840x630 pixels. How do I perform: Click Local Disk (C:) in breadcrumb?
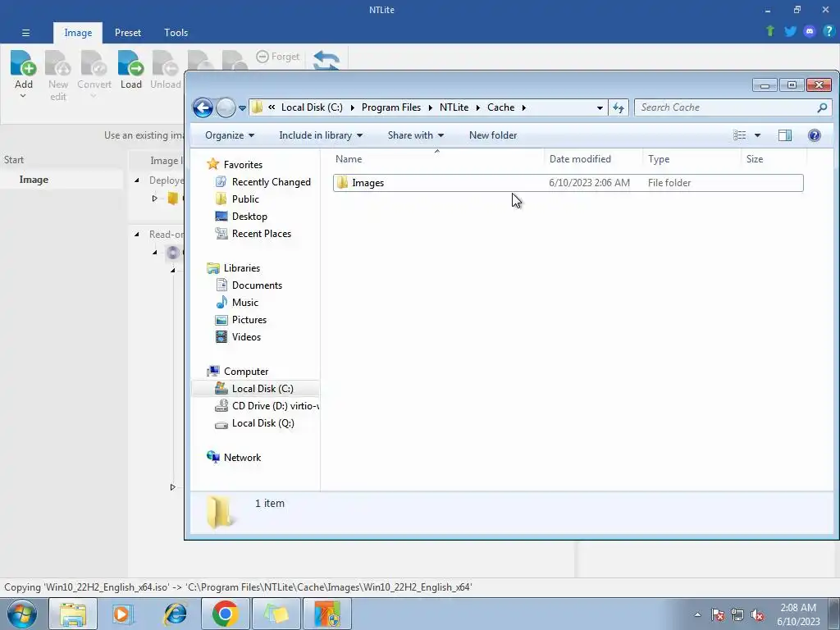[x=312, y=107]
